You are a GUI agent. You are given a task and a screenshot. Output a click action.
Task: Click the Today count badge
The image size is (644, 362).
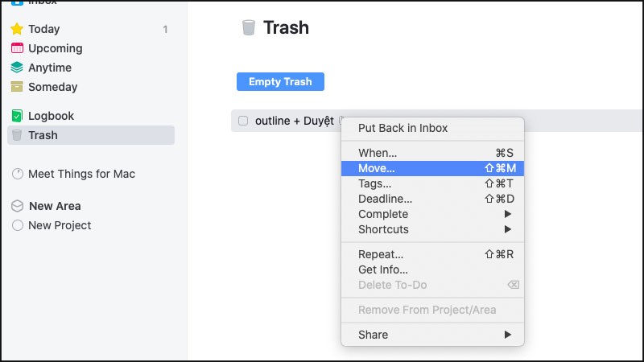click(x=165, y=30)
